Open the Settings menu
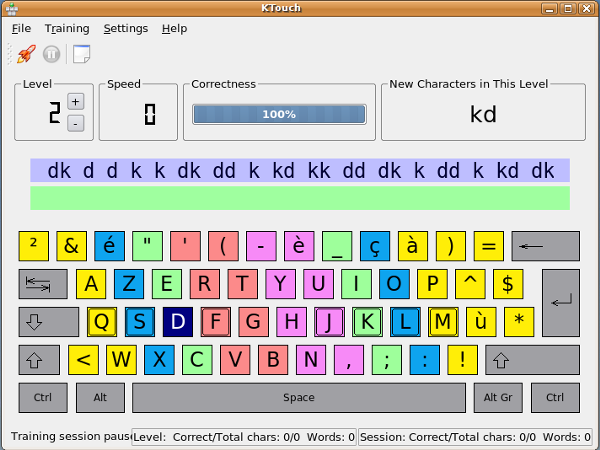Image resolution: width=600 pixels, height=450 pixels. (126, 29)
